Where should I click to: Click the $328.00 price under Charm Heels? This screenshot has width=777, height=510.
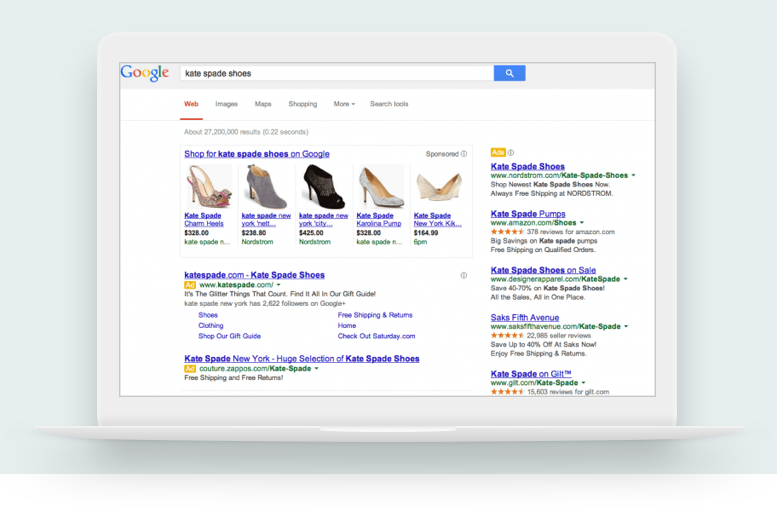click(196, 233)
